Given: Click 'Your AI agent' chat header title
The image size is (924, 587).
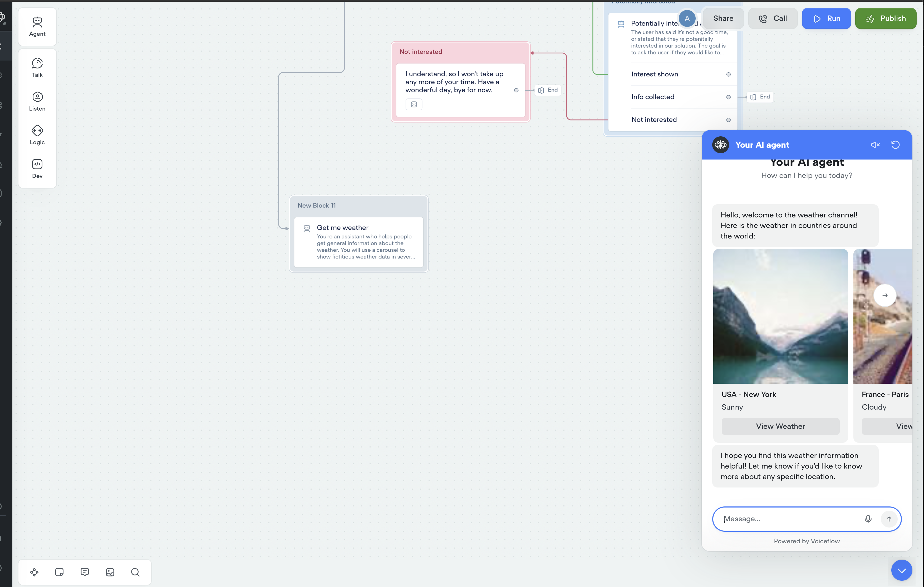Looking at the screenshot, I should 762,145.
